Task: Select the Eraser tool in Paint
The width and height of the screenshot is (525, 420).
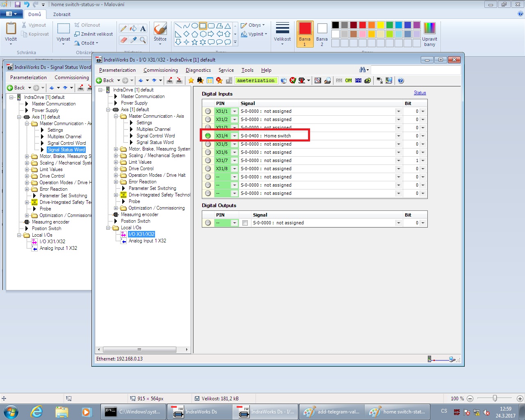Action: [123, 40]
